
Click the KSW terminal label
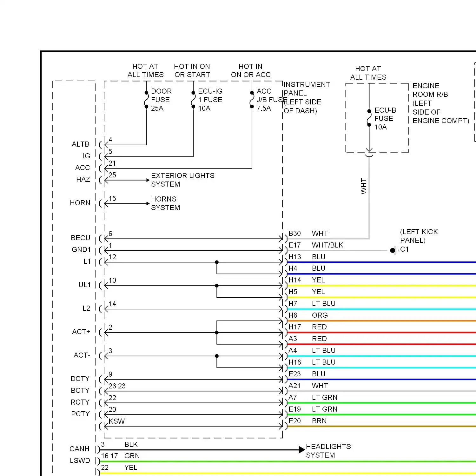coord(116,421)
